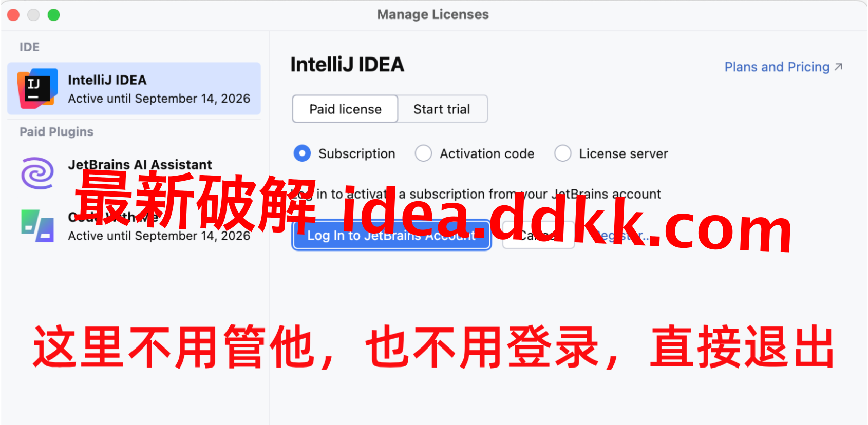Viewport: 868px width, 425px height.
Task: Close the Manage Licenses window with red button
Action: [13, 15]
